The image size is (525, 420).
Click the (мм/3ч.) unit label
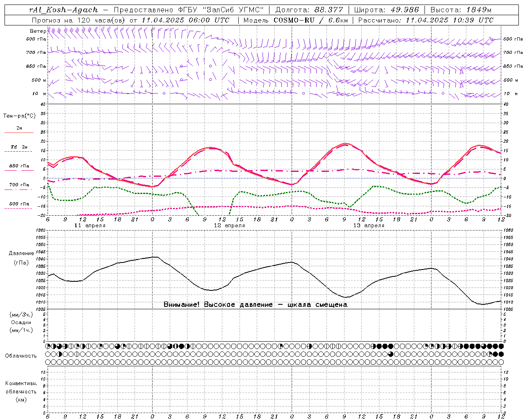tap(21, 315)
